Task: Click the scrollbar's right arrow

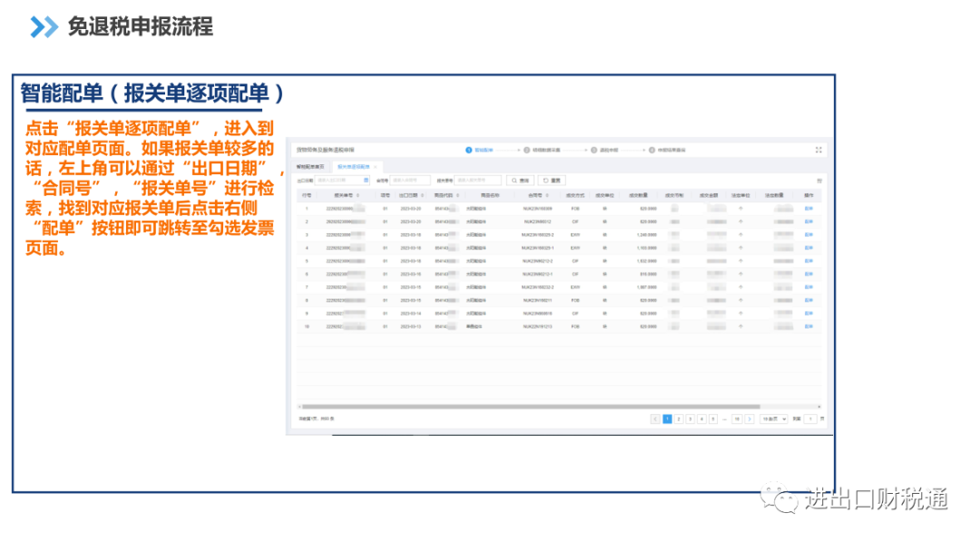Action: coord(819,407)
